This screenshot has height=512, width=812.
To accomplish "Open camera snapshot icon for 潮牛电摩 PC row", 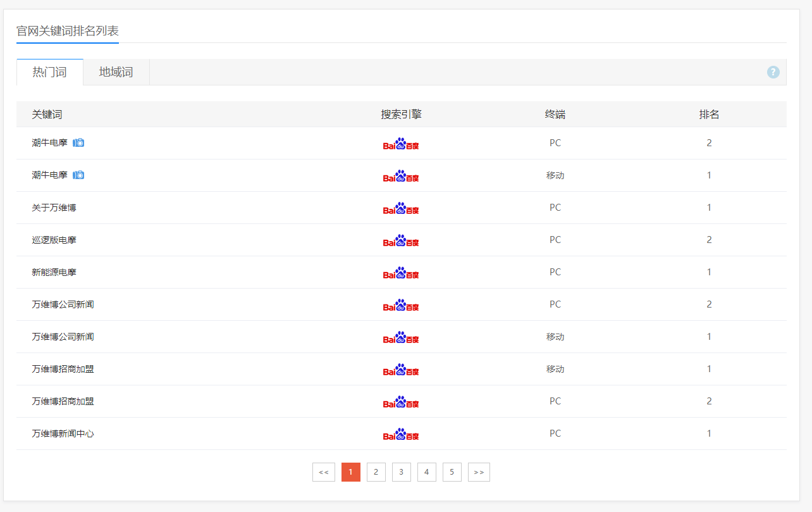I will coord(78,143).
